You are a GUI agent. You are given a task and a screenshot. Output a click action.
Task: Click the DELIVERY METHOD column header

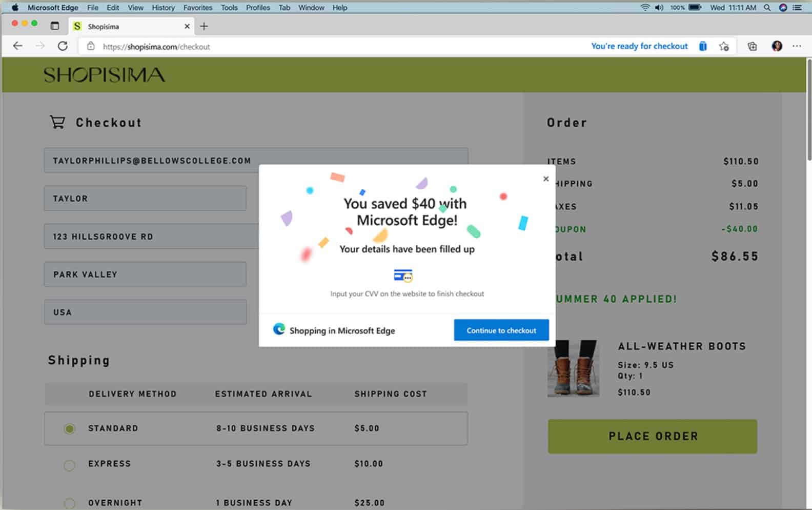[132, 394]
